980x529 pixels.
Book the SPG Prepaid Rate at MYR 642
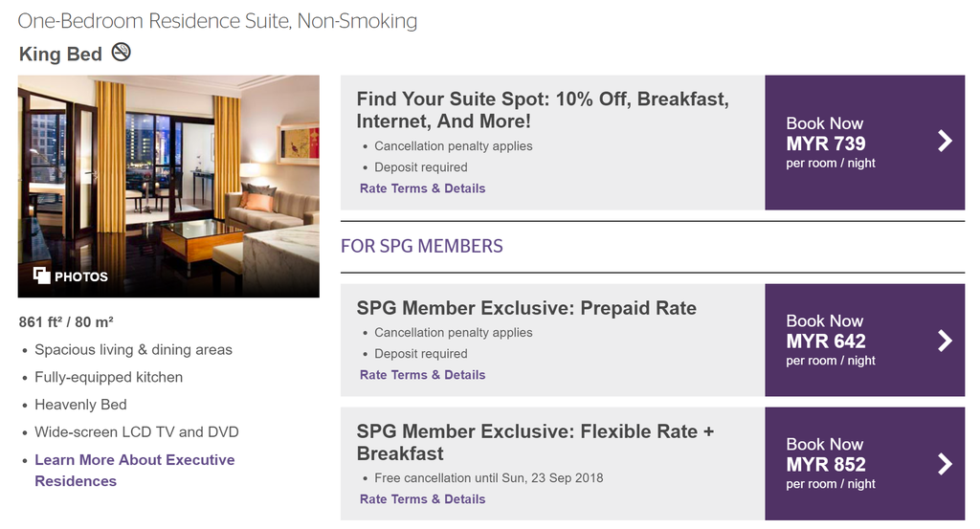[x=825, y=341]
